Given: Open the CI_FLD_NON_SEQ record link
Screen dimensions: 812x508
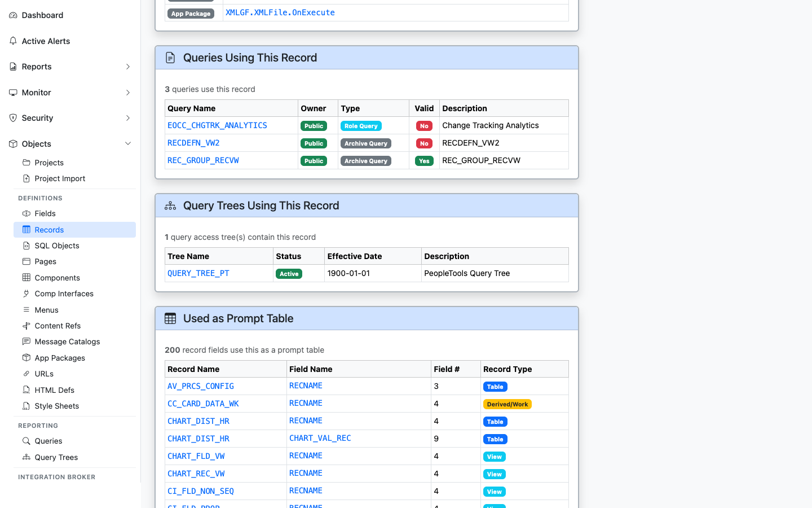Looking at the screenshot, I should [201, 491].
